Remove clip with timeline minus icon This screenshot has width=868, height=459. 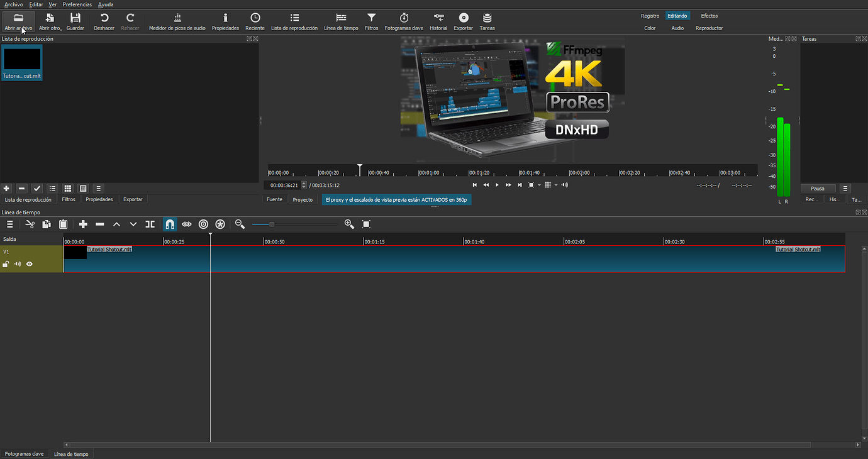point(100,224)
